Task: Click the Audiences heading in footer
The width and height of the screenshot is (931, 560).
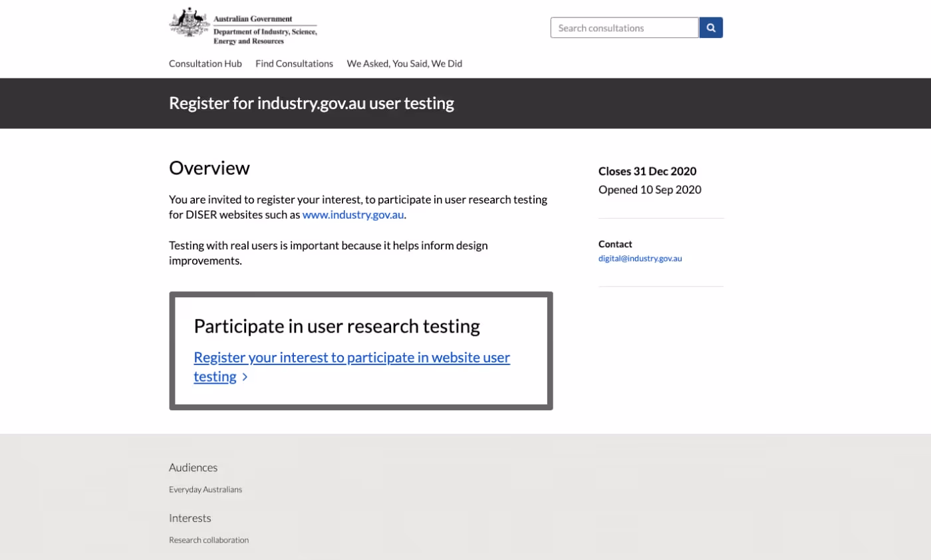Action: coord(193,468)
